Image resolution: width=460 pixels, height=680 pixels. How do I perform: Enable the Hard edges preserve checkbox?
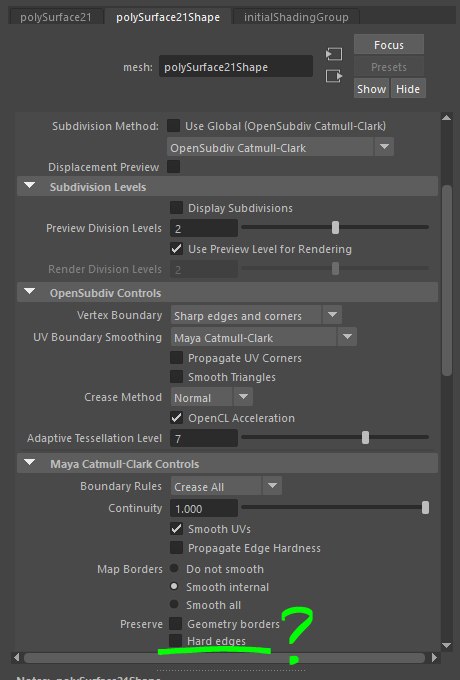coord(175,641)
